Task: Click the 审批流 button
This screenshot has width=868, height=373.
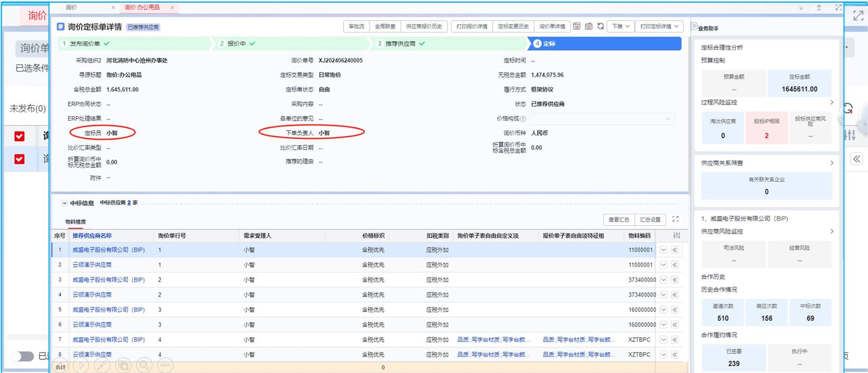Action: (x=357, y=26)
